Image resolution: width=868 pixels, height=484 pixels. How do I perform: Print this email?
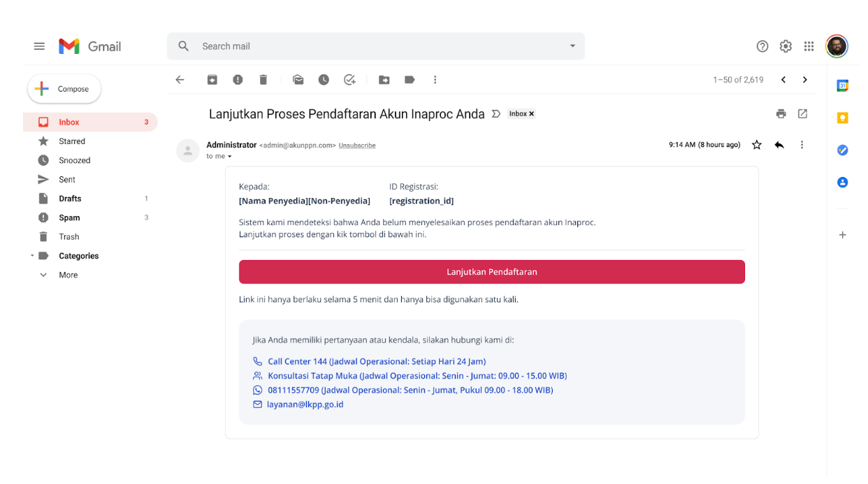pyautogui.click(x=781, y=113)
